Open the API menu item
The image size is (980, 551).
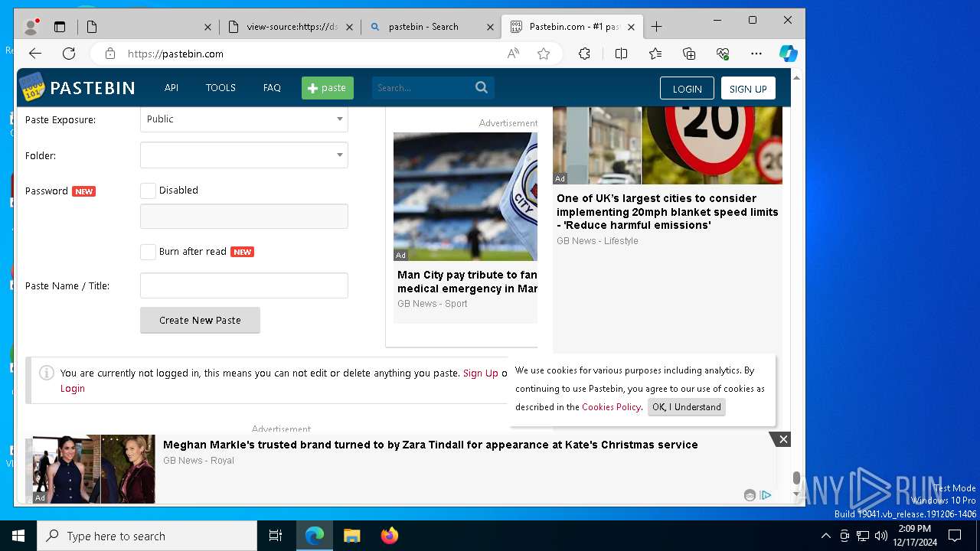click(x=171, y=88)
